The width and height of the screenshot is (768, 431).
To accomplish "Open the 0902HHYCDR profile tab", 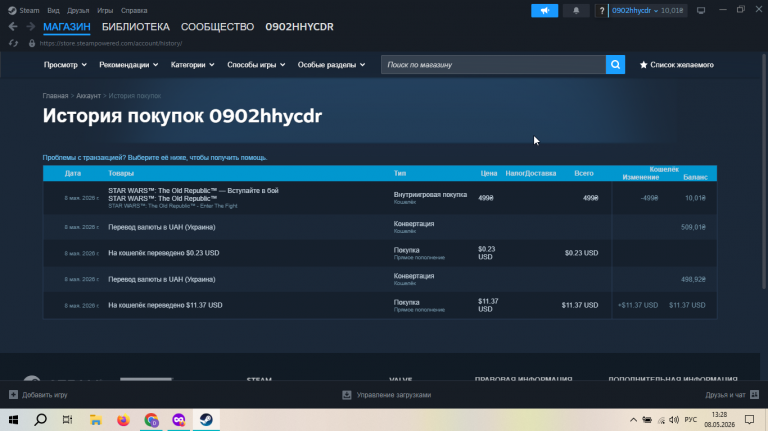I will 299,27.
